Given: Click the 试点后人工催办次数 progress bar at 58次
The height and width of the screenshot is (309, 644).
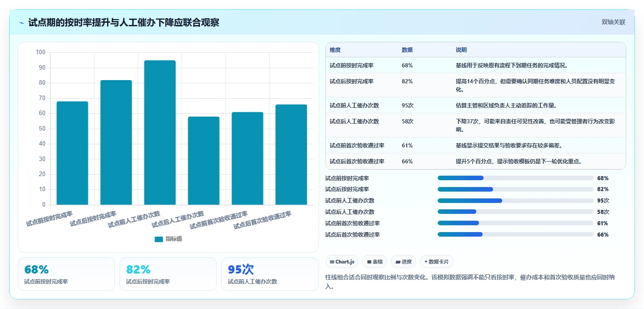Looking at the screenshot, I should click(515, 212).
